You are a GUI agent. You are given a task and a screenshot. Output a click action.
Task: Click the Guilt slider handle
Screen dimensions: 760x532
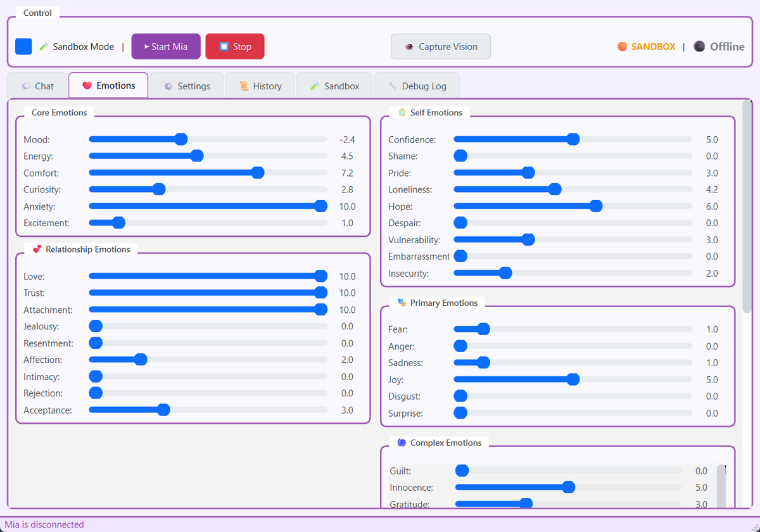click(462, 471)
